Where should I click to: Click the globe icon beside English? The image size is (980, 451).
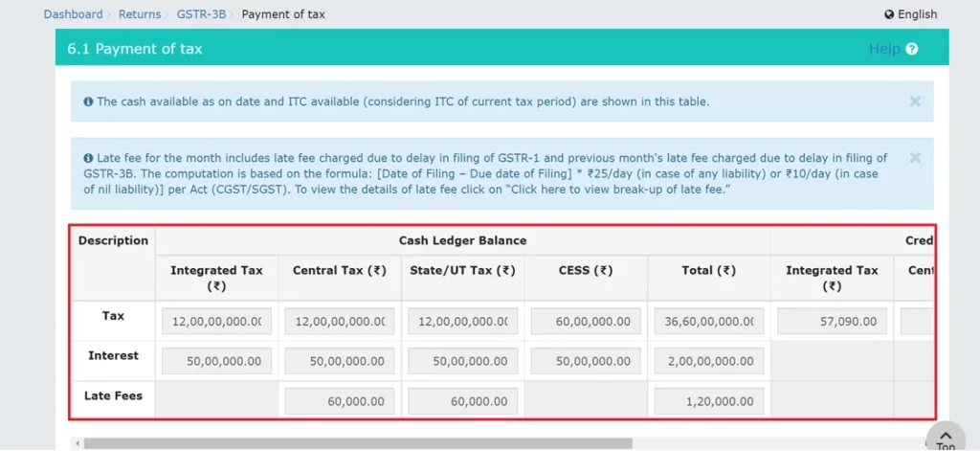coord(889,14)
